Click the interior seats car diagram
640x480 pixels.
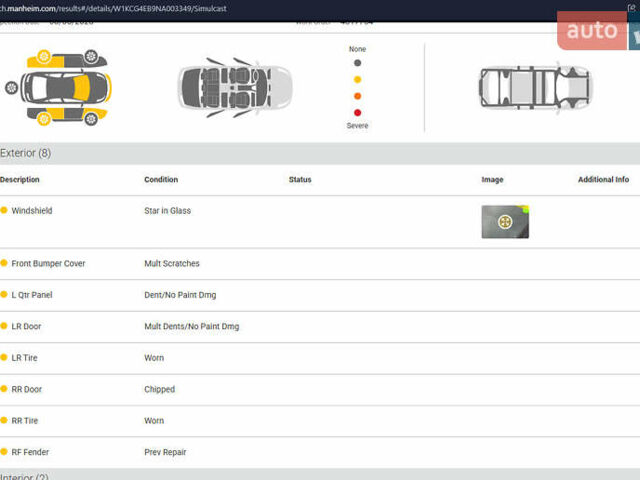click(235, 88)
